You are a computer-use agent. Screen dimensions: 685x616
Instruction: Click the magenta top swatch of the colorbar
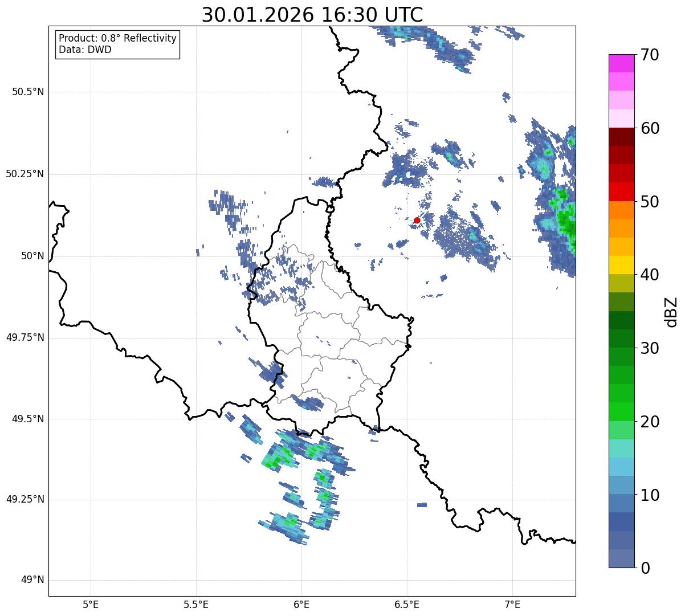(621, 63)
